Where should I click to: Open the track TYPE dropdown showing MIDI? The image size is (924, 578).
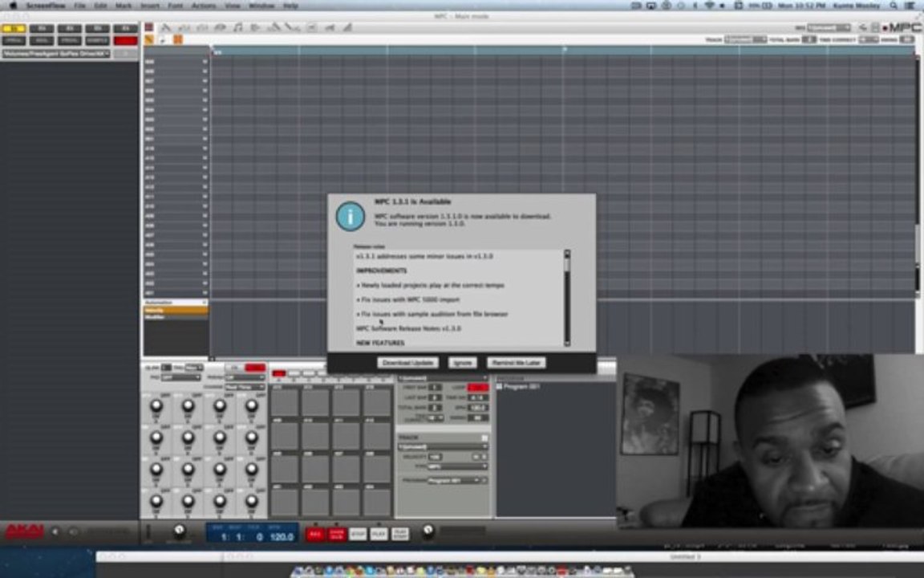tap(458, 466)
